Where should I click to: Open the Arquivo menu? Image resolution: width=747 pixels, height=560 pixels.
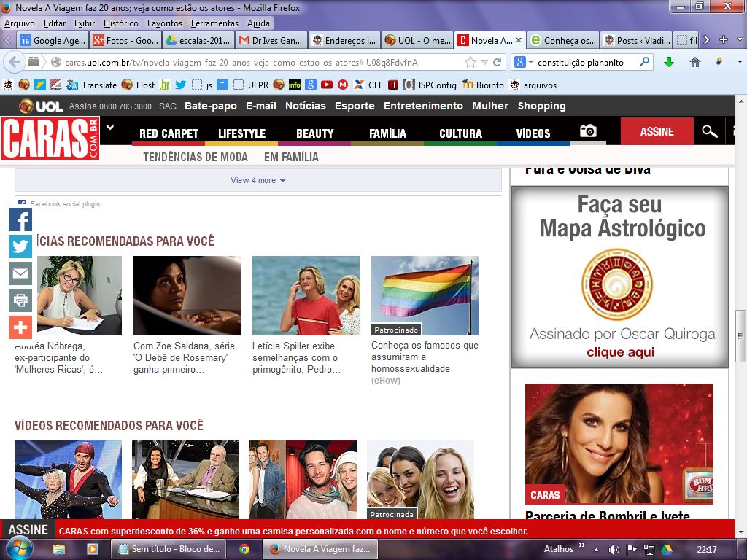(20, 23)
